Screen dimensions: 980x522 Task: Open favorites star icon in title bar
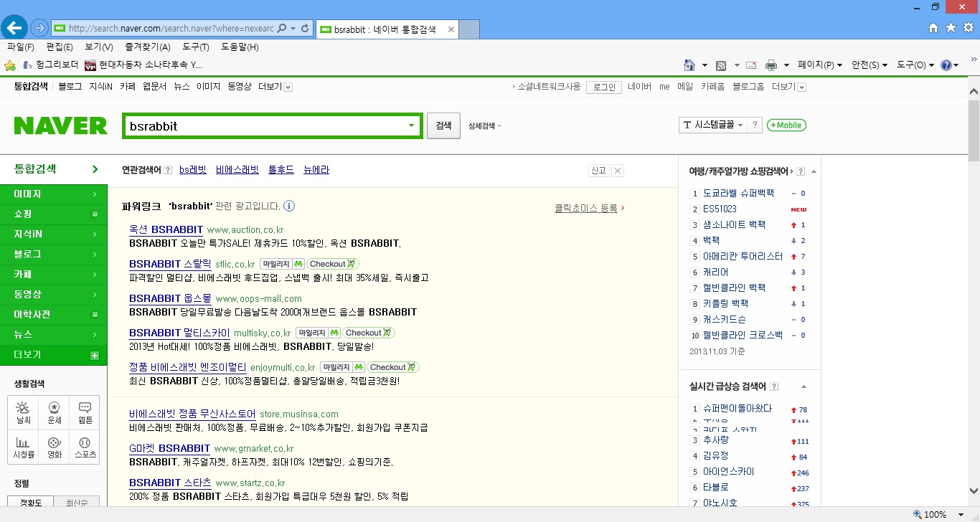pos(951,28)
